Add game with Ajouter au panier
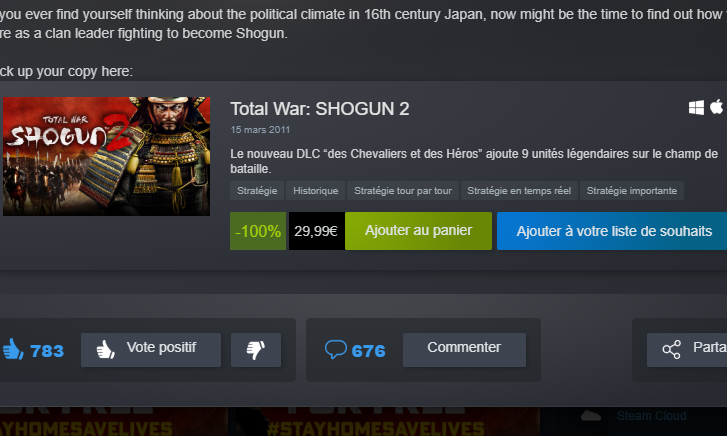727x436 pixels. tap(418, 231)
